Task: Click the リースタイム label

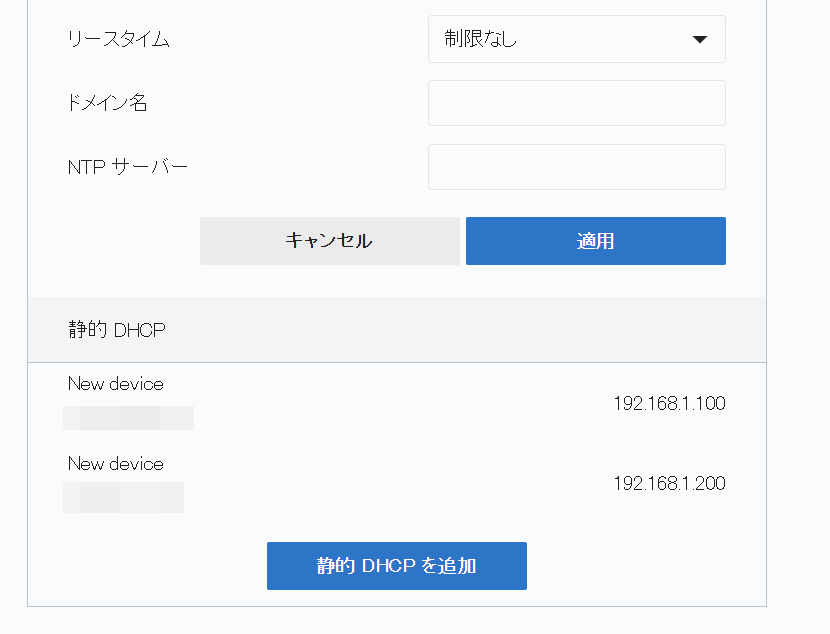Action: tap(118, 40)
